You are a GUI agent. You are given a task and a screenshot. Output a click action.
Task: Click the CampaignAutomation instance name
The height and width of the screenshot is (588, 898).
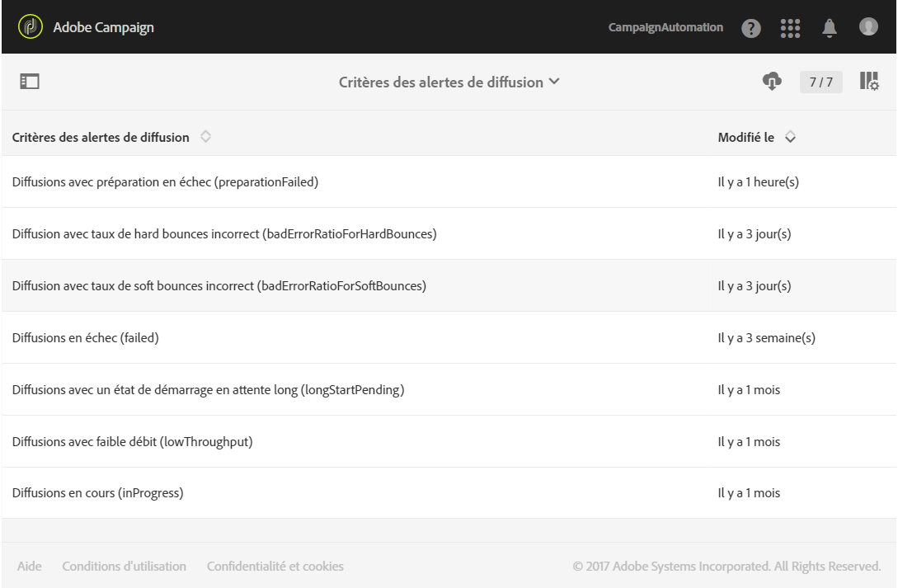coord(665,28)
